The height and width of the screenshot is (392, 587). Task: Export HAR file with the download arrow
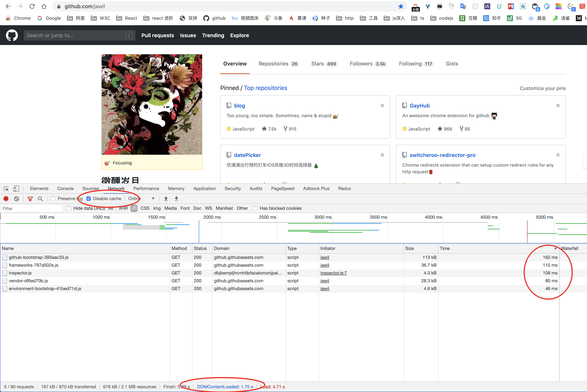click(x=176, y=199)
